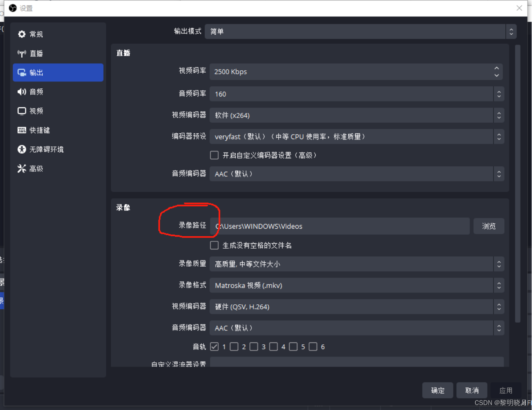532x410 pixels.
Task: Click the 应用 (Apply) button
Action: 506,390
